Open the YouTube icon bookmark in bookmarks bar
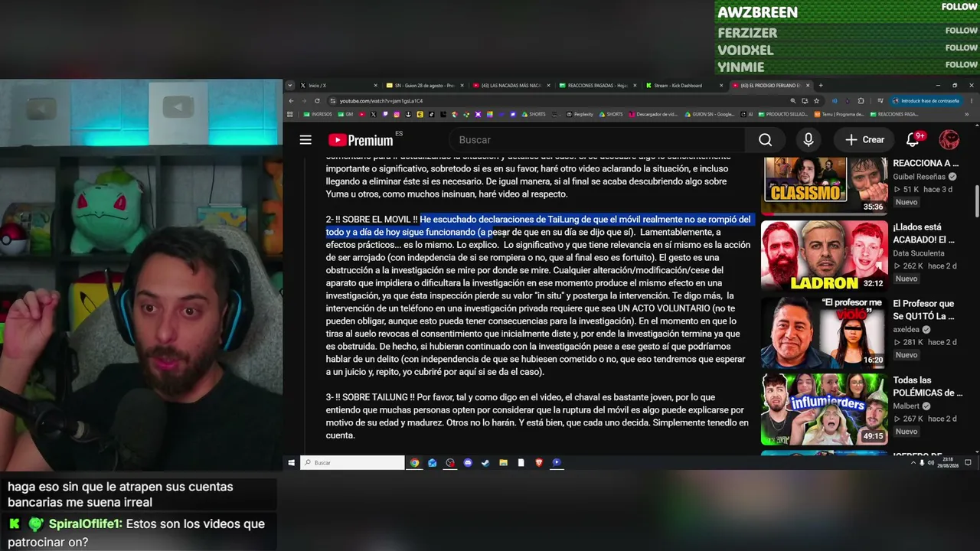Screen dimensions: 980x551 (x=362, y=115)
